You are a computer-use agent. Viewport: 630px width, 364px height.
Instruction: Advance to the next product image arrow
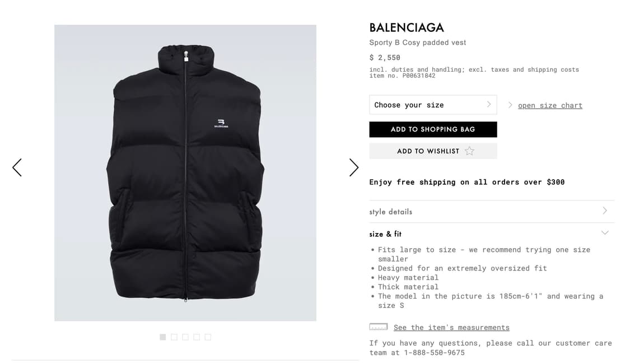pyautogui.click(x=353, y=167)
